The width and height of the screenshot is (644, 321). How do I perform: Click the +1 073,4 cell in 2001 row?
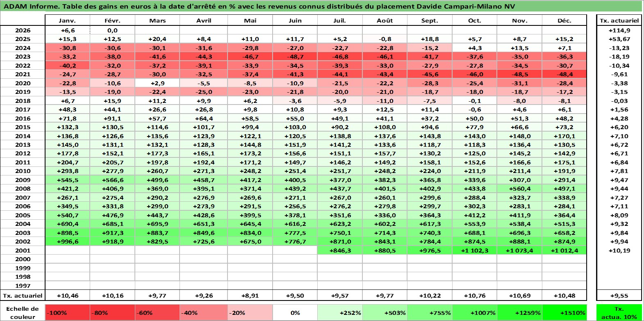coord(519,250)
